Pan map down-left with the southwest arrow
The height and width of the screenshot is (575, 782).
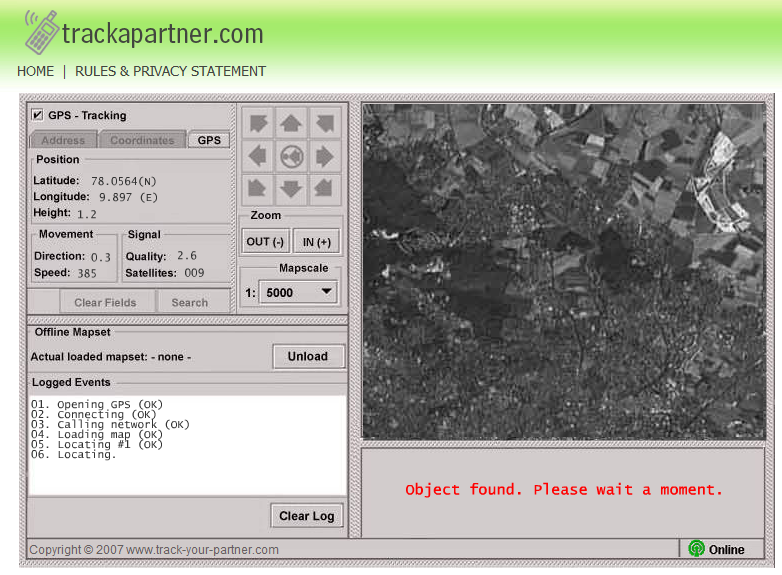(258, 189)
